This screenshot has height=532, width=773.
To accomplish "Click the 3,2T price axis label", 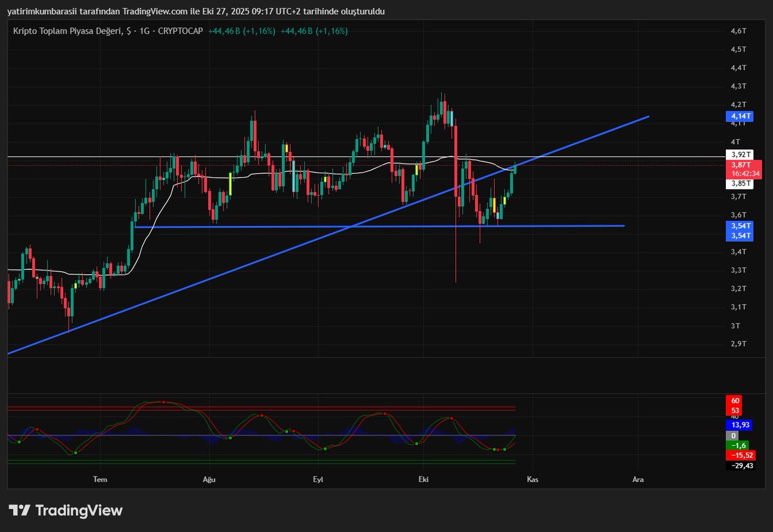I will click(x=738, y=289).
